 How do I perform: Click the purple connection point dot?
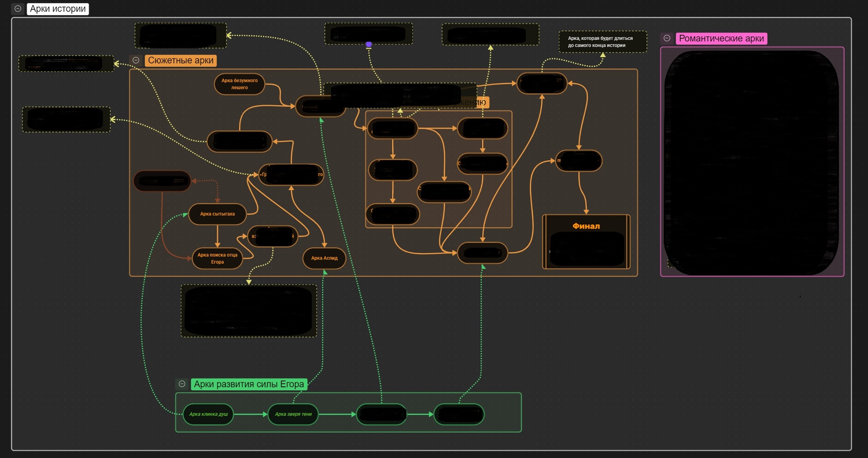(369, 44)
